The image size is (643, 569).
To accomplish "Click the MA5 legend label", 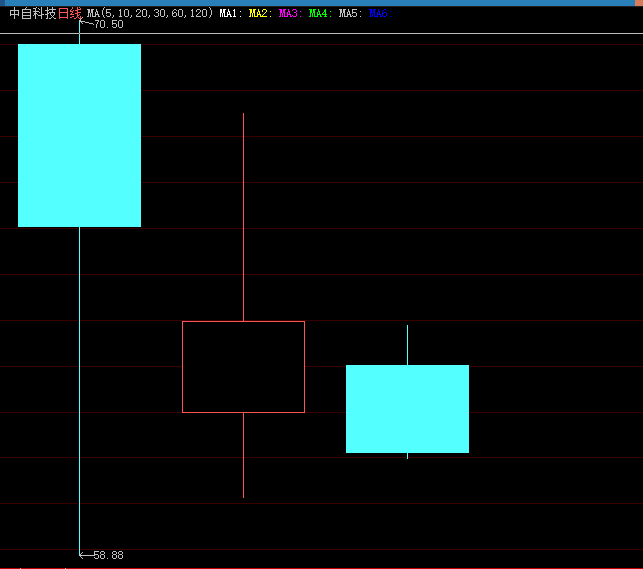I will click(350, 14).
